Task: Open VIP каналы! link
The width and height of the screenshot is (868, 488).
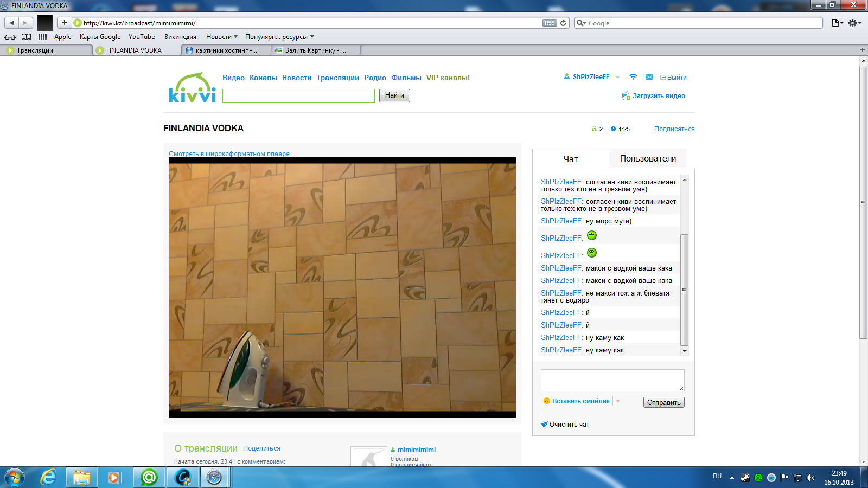Action: [448, 78]
